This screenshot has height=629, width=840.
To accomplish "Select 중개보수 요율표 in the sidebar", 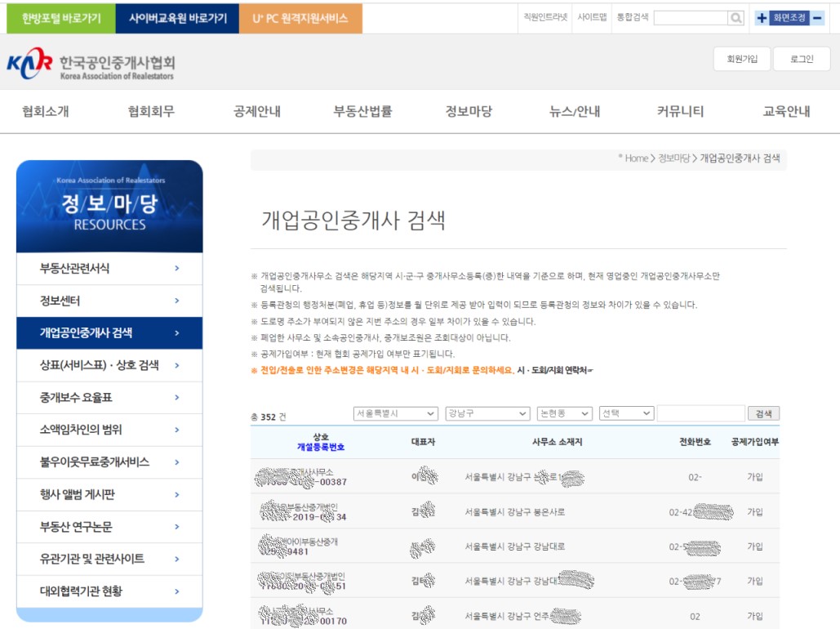I will [82, 397].
